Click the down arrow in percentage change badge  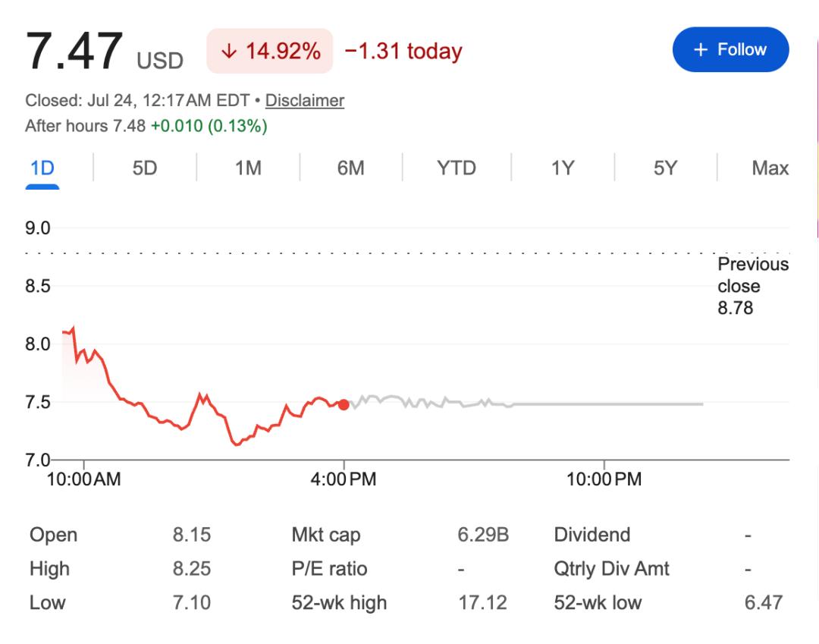(229, 51)
